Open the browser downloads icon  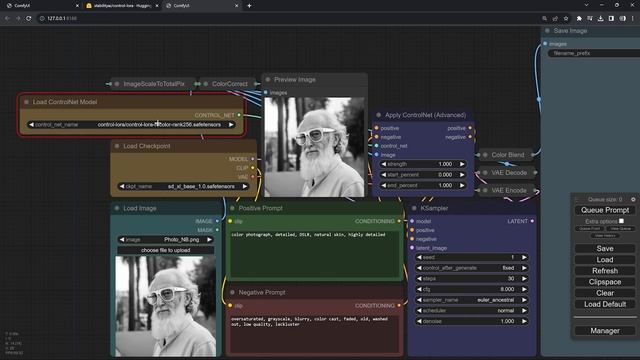pos(600,18)
